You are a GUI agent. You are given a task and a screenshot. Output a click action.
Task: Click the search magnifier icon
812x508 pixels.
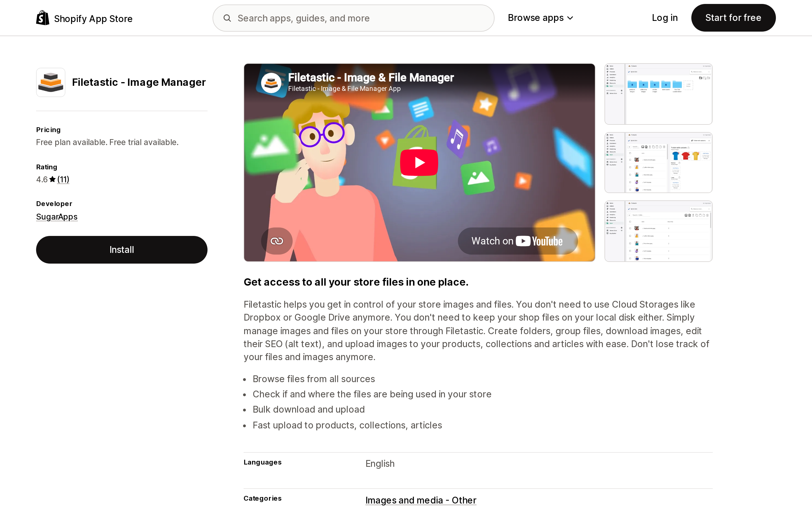click(227, 18)
